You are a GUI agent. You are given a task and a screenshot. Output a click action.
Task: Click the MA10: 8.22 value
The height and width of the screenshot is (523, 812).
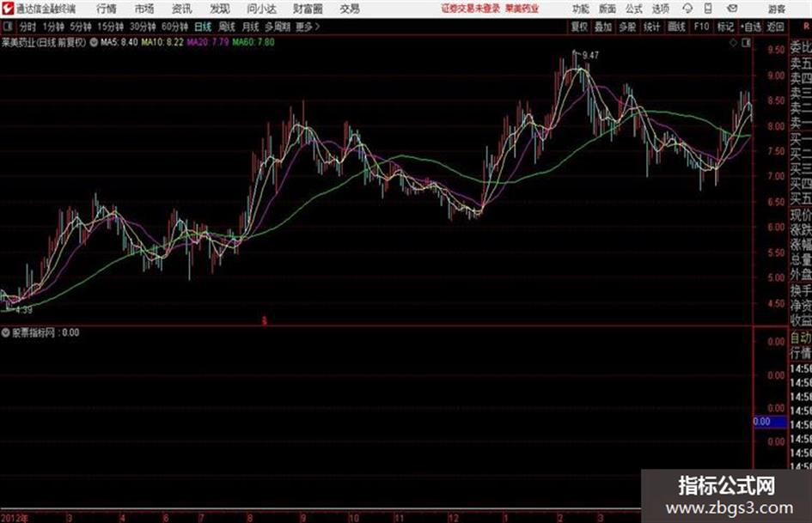[x=162, y=42]
